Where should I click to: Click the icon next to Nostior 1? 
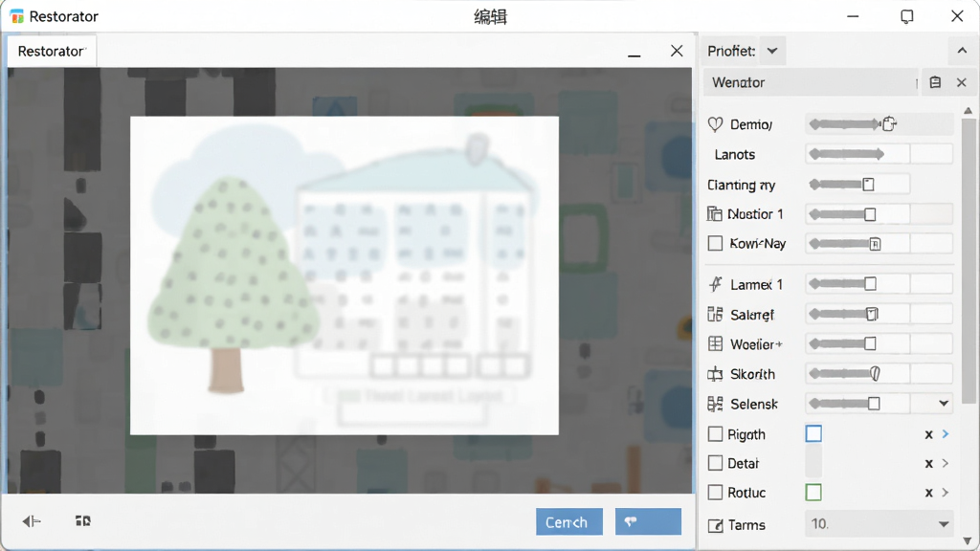(714, 214)
